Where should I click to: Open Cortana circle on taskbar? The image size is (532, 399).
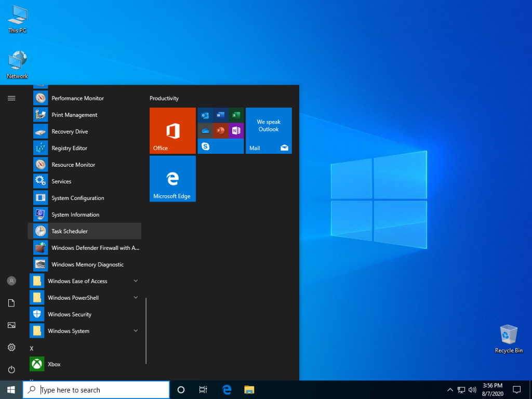pyautogui.click(x=181, y=390)
